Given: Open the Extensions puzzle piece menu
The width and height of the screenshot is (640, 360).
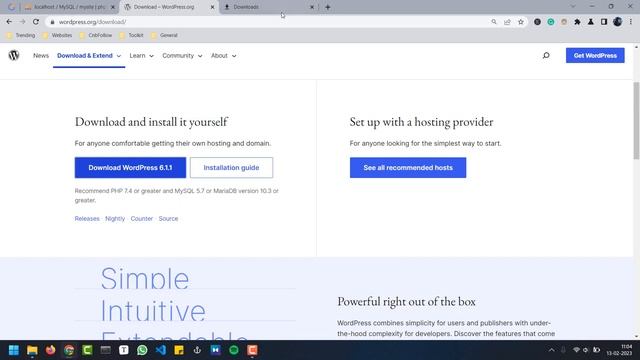Looking at the screenshot, I should tap(577, 22).
